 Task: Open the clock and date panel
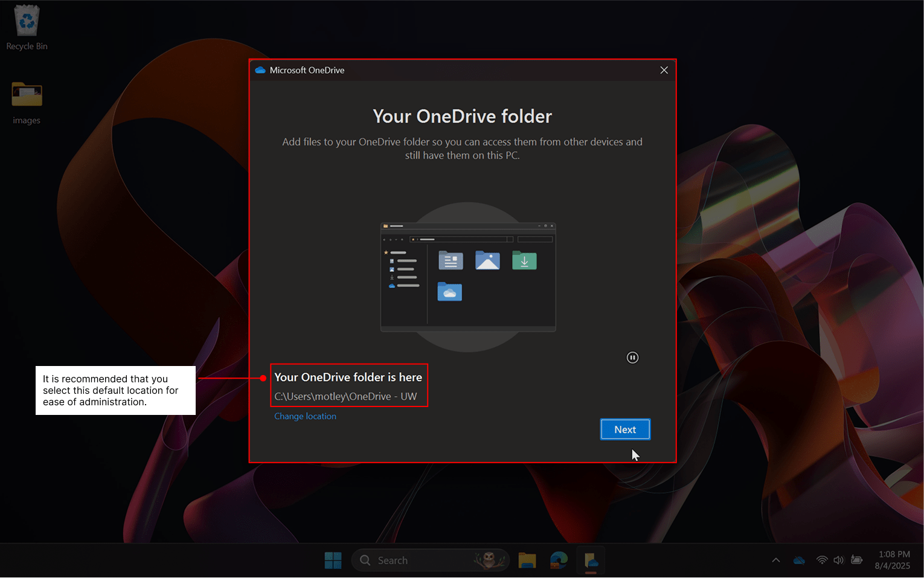tap(893, 560)
